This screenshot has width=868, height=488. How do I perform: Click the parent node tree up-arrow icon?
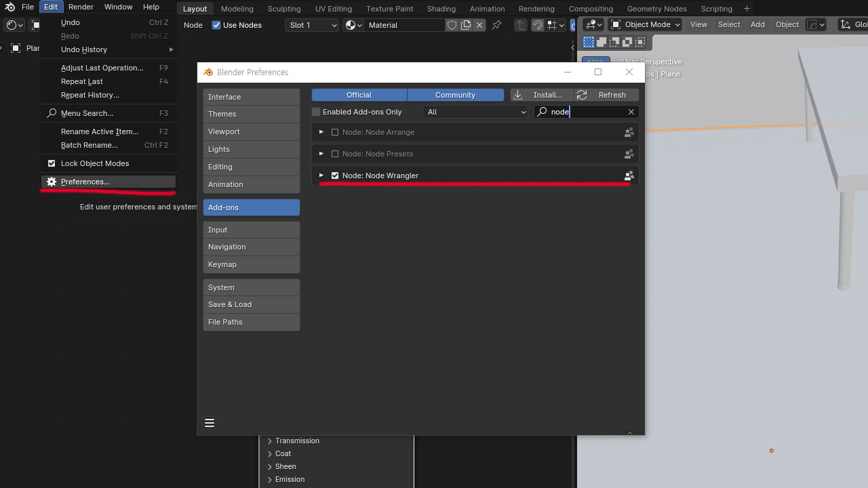click(x=520, y=25)
